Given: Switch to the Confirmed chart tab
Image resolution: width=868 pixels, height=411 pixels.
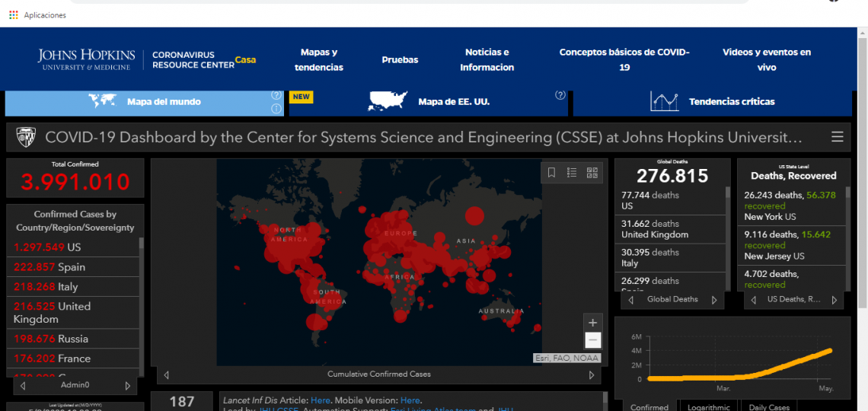Looking at the screenshot, I should (x=649, y=407).
